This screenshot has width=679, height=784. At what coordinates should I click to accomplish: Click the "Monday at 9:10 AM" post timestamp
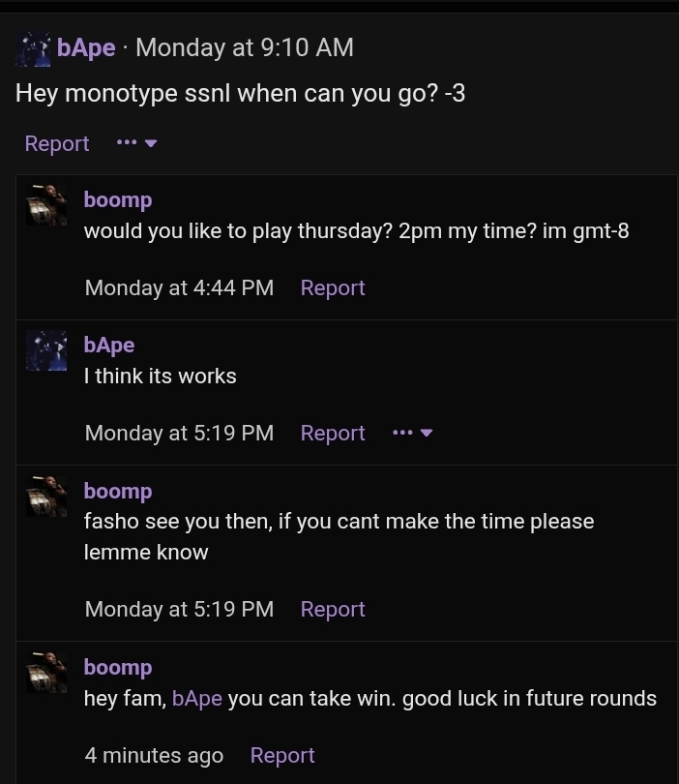point(245,47)
